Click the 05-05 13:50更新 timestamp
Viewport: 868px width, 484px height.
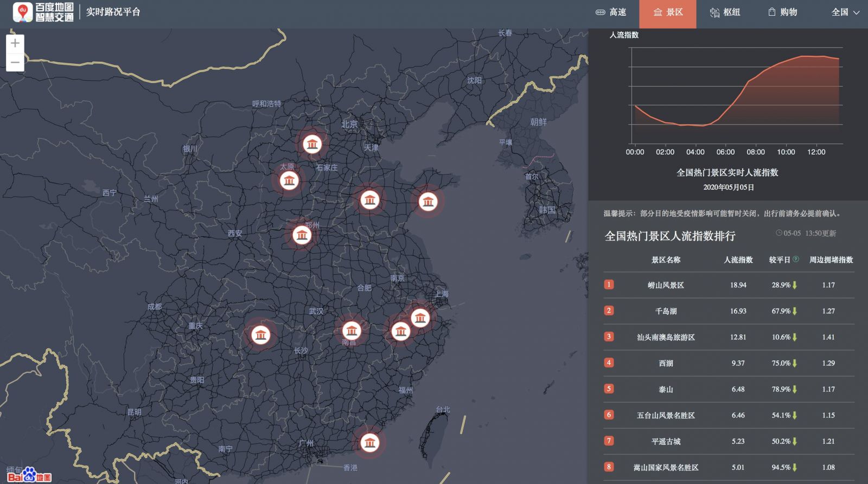coord(806,233)
